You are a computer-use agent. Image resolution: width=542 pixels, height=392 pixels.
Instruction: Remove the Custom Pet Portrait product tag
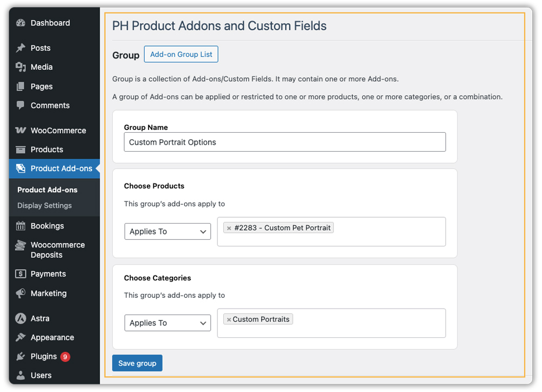pos(228,228)
